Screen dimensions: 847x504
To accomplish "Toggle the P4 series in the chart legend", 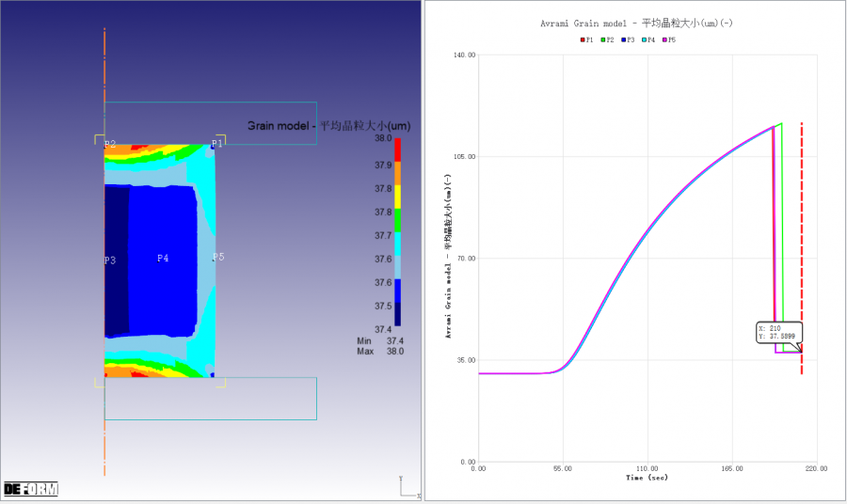I will coord(648,39).
